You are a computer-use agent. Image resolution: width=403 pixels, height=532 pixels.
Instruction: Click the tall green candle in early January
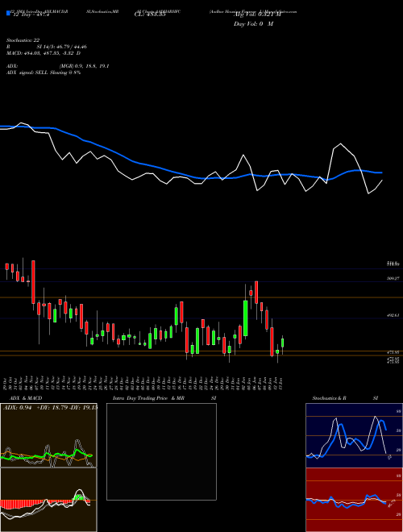(245, 318)
